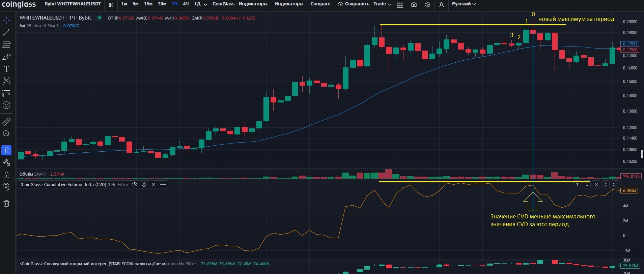Switch to the 1м timeframe

pyautogui.click(x=124, y=4)
